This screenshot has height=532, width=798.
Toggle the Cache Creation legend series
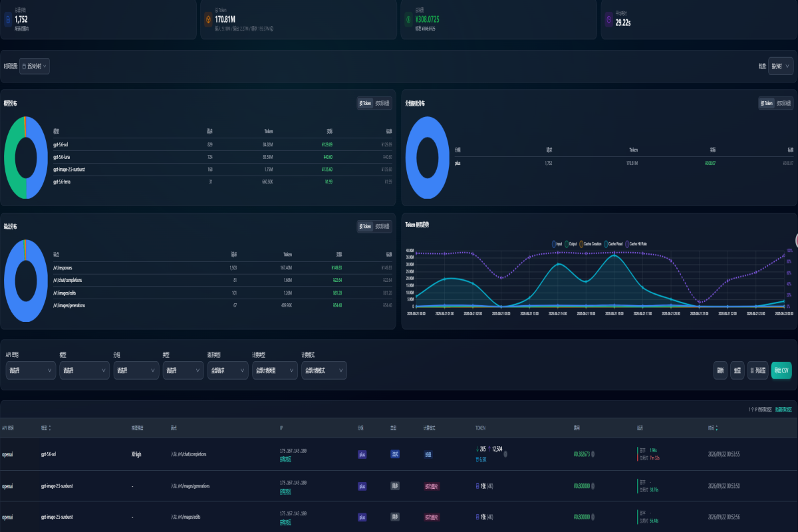point(591,244)
